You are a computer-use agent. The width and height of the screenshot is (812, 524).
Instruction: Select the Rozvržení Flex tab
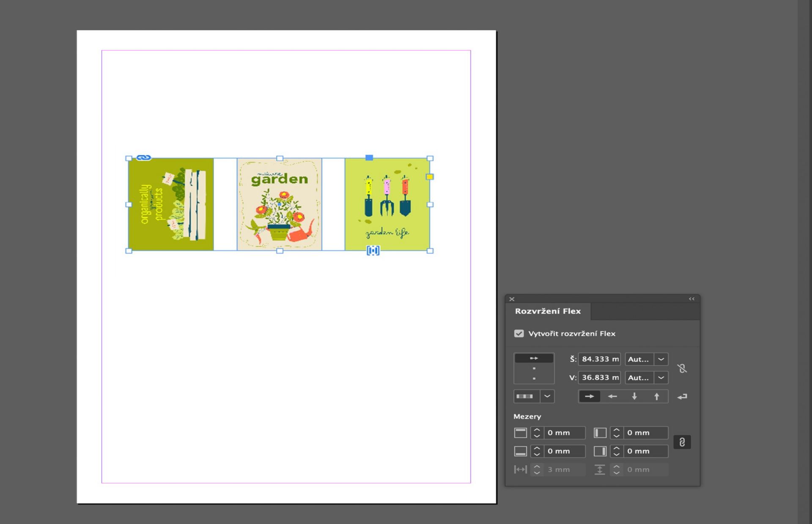(x=548, y=311)
